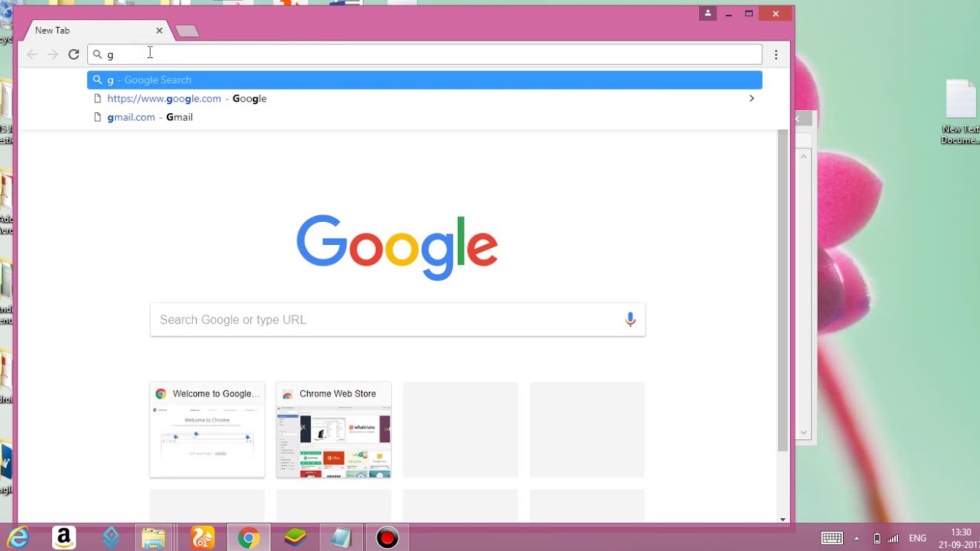Click the Chrome Web Store tile title
The image size is (980, 551).
(338, 393)
